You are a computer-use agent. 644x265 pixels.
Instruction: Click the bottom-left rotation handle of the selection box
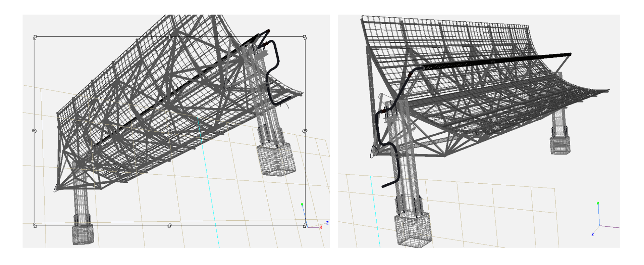[x=35, y=225]
